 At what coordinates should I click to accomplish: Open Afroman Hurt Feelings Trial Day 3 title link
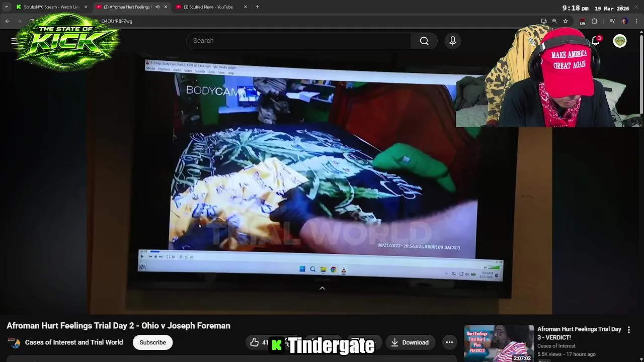[579, 333]
